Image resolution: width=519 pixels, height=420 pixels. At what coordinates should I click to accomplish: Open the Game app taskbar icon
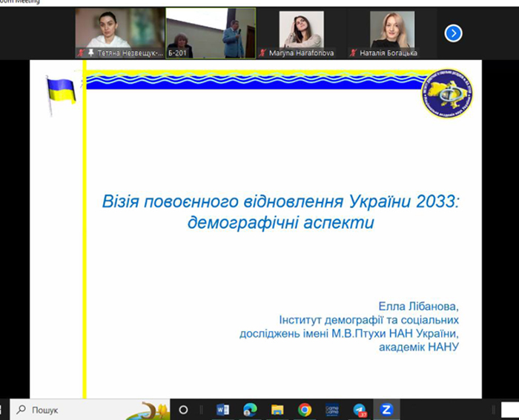[331, 410]
